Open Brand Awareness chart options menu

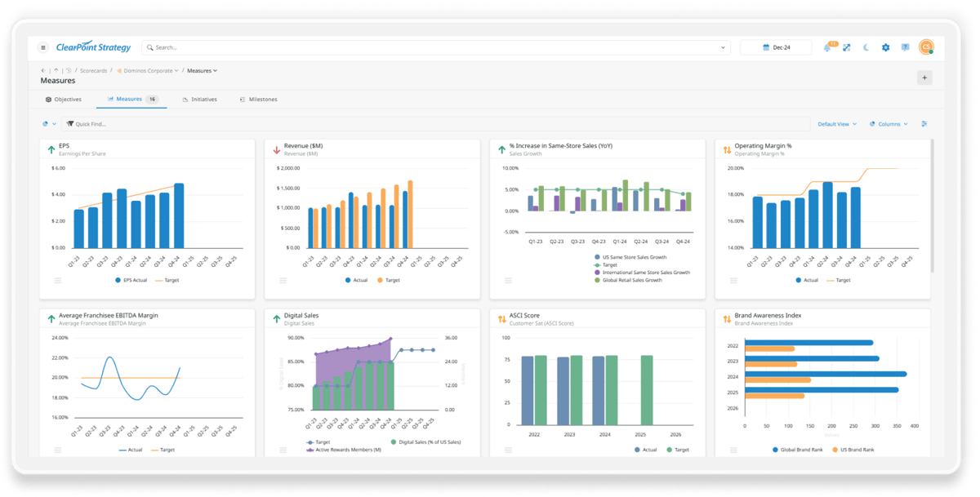(x=733, y=450)
